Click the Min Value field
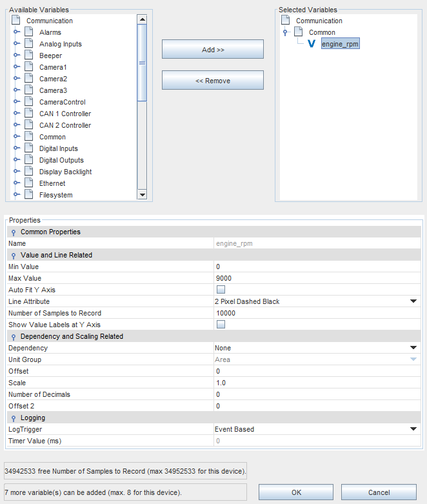 (x=317, y=267)
